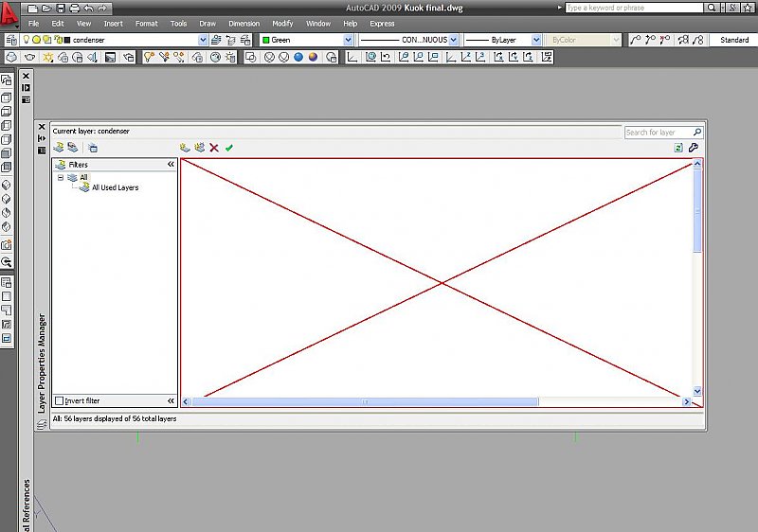Open the Green color dropdown
The image size is (758, 532).
point(348,40)
